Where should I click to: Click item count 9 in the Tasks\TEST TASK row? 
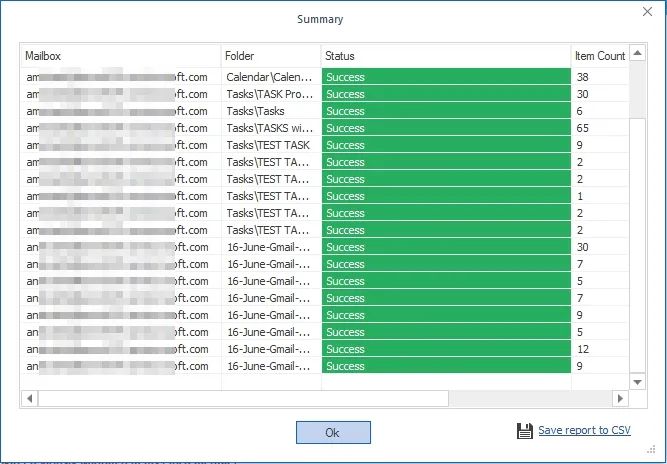tap(600, 145)
